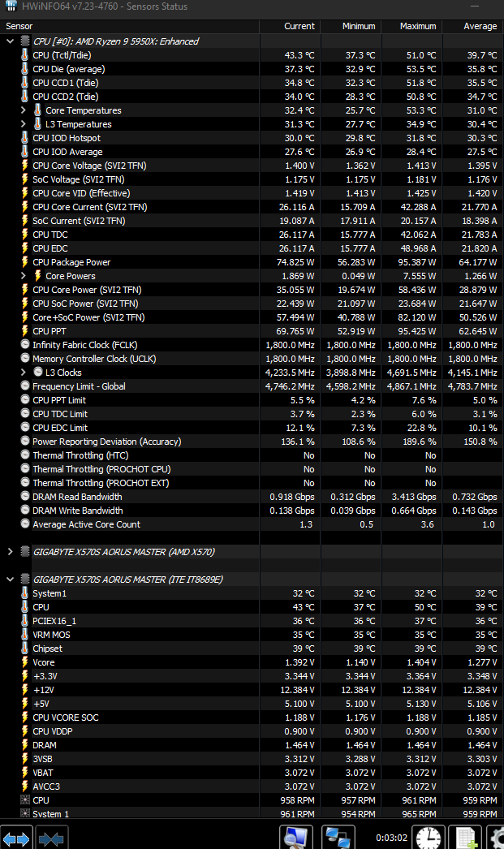Select the PCIEX16_1 temperature row
Viewport: 504px width, 849px height.
252,621
